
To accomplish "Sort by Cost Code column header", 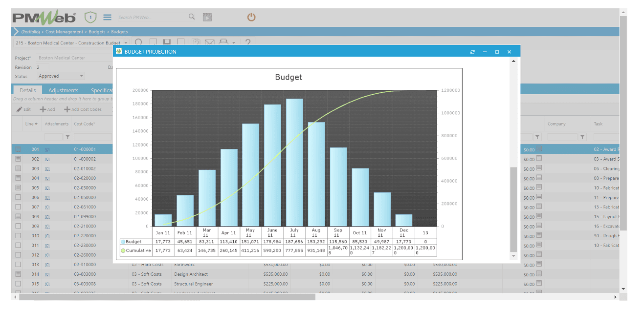I will click(84, 124).
